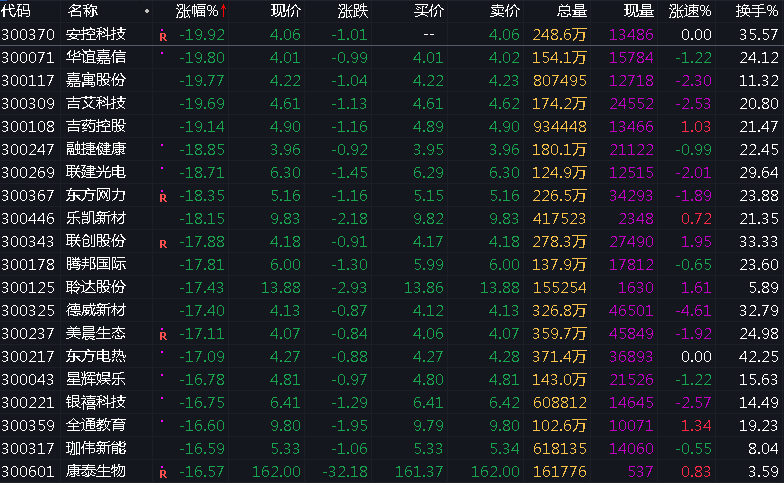Select stock 东方电热

pos(96,356)
